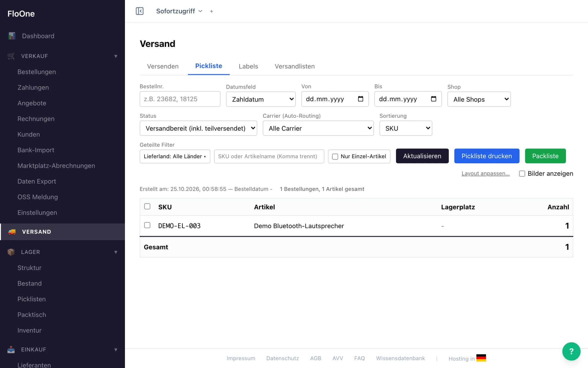
Task: Click the Bestellnr. input field
Action: pos(180,99)
